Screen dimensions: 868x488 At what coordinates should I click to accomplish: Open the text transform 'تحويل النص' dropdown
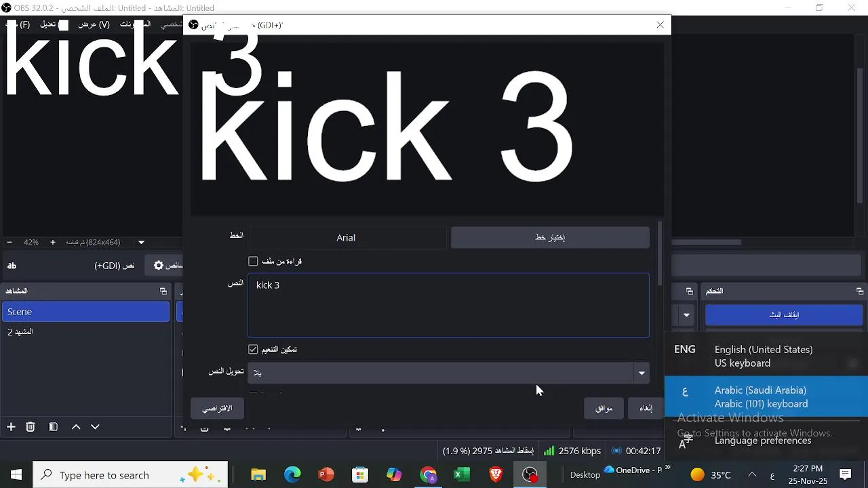[x=448, y=372]
